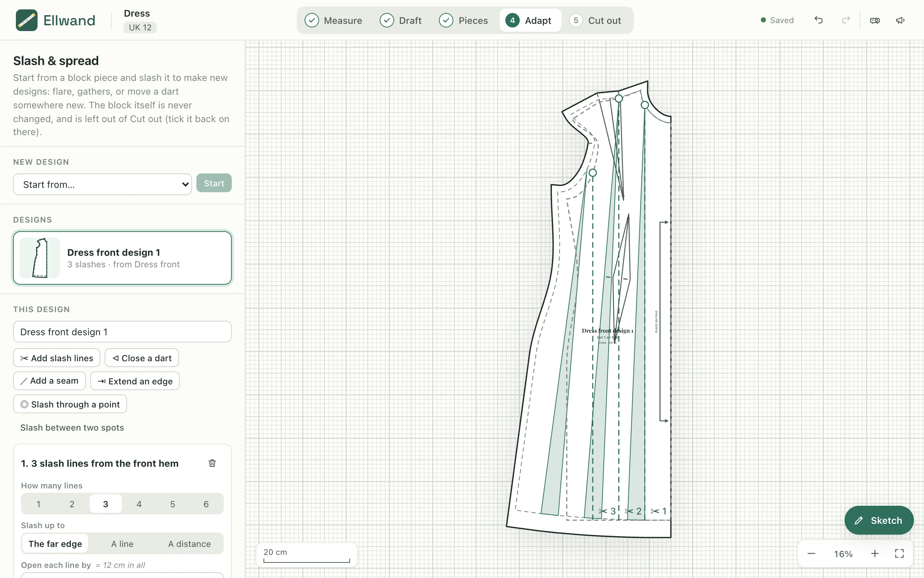Go to the Draft step
This screenshot has height=578, width=924.
(x=401, y=20)
